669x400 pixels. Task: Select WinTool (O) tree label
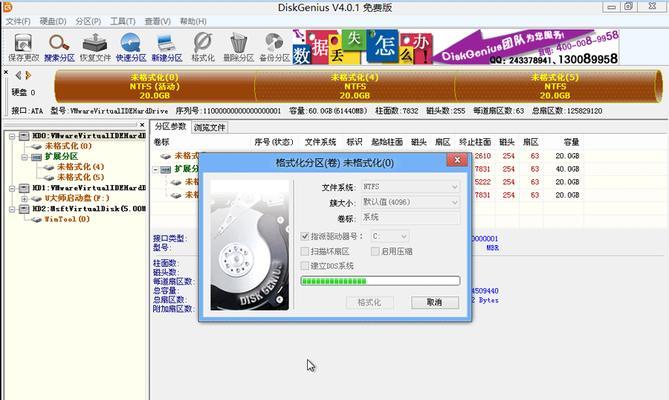(x=67, y=220)
